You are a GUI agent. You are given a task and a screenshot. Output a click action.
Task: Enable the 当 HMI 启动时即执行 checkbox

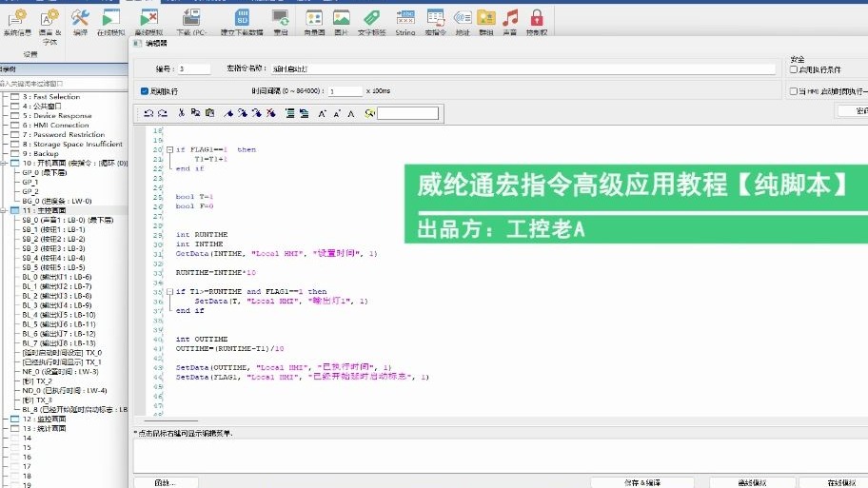coord(793,91)
